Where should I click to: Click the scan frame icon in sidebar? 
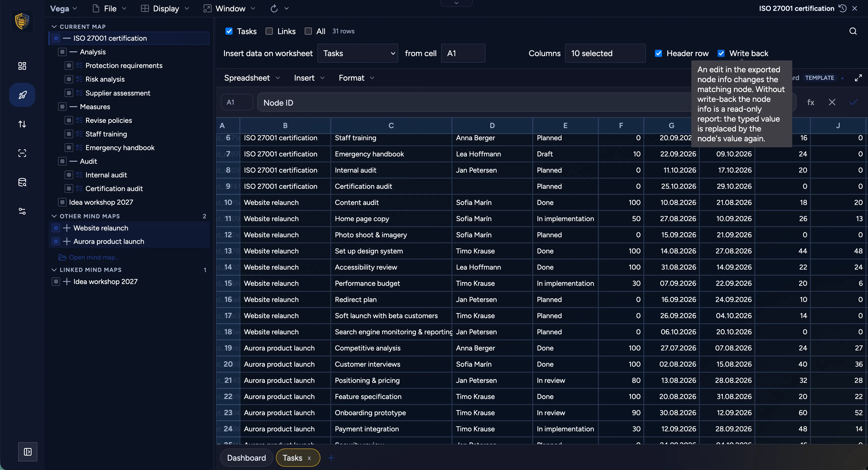(x=22, y=153)
